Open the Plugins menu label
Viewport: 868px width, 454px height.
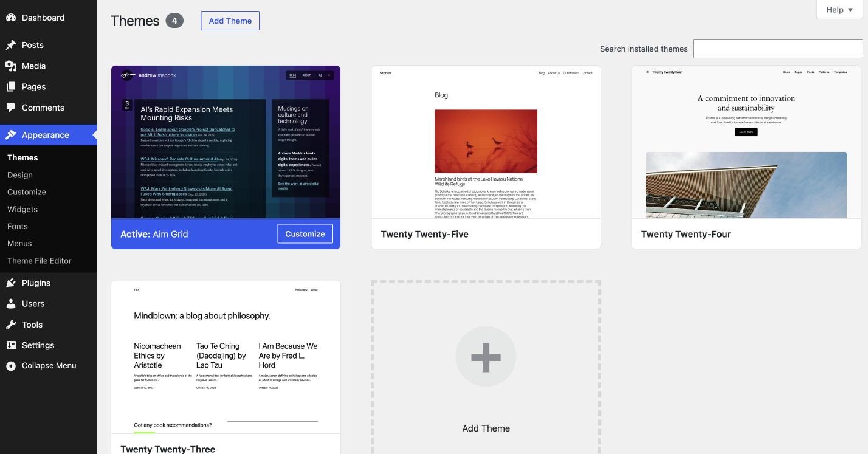click(36, 283)
